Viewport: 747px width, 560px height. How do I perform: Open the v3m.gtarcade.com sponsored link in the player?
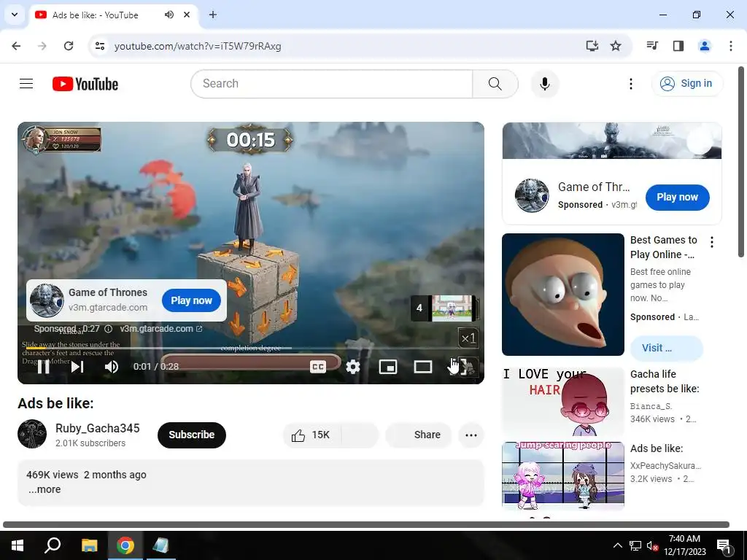161,329
